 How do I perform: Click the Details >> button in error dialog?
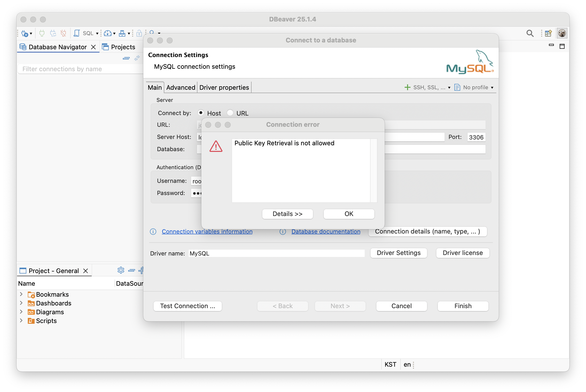click(287, 214)
